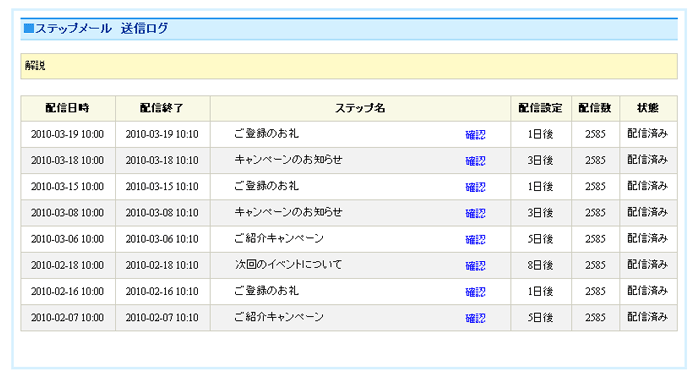Select the end time 2010-03-08 10:10
The image size is (700, 377).
pyautogui.click(x=162, y=213)
